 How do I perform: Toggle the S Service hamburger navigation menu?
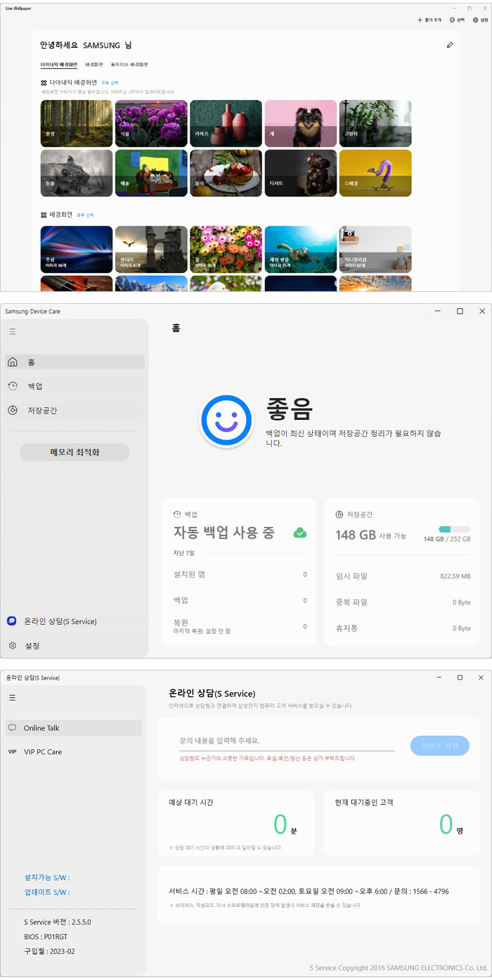tap(13, 697)
